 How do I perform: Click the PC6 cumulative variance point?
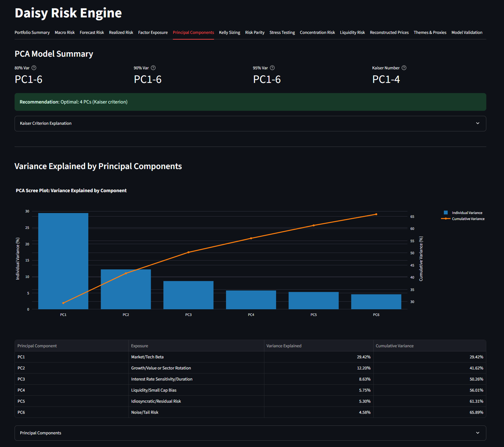coord(376,214)
